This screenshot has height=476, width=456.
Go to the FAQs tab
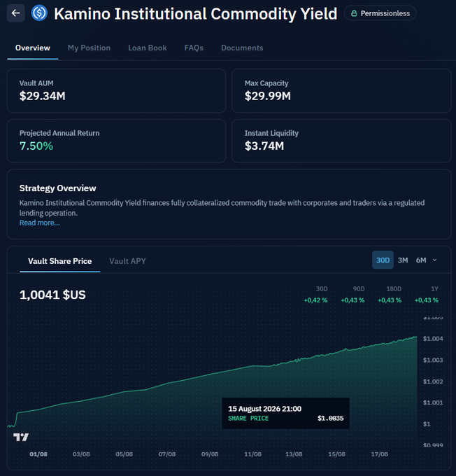[x=194, y=48]
